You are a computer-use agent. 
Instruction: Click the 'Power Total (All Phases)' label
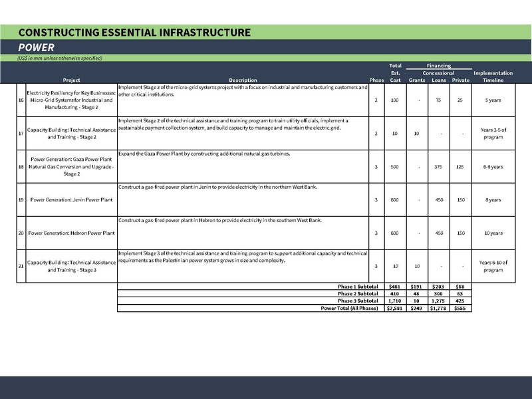pos(349,308)
